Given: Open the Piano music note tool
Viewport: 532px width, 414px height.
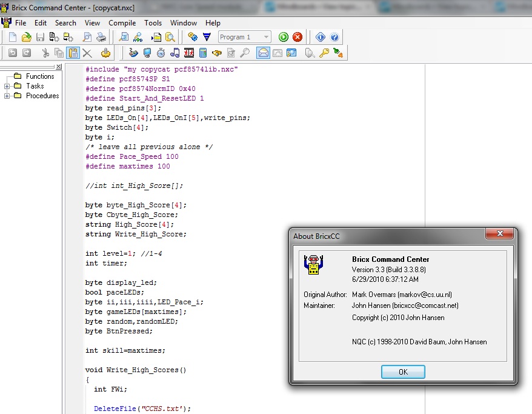Looking at the screenshot, I should tap(175, 53).
